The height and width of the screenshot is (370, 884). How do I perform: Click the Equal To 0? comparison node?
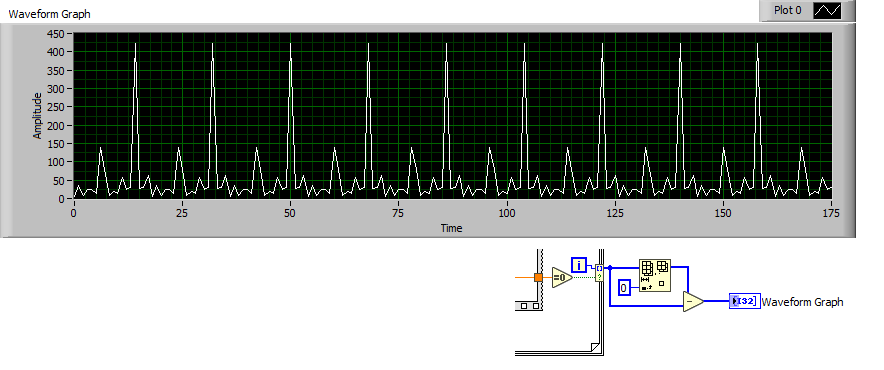pos(562,277)
